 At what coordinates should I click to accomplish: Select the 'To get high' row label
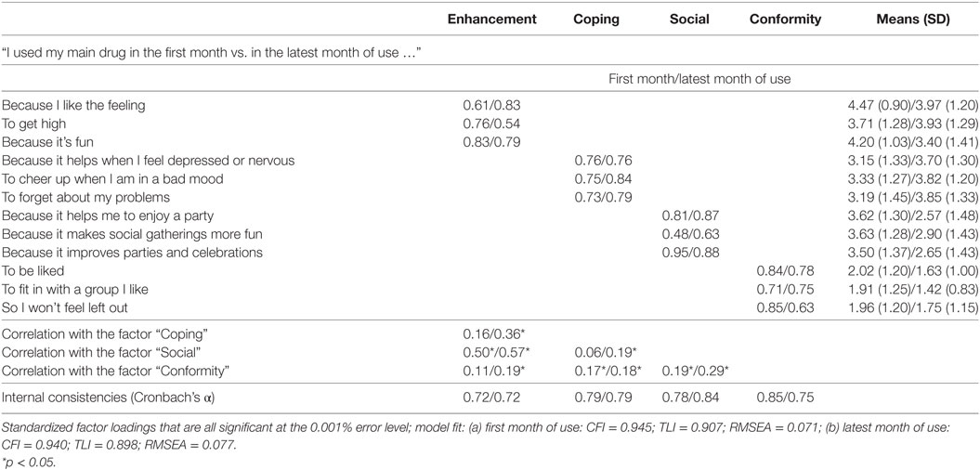point(33,124)
